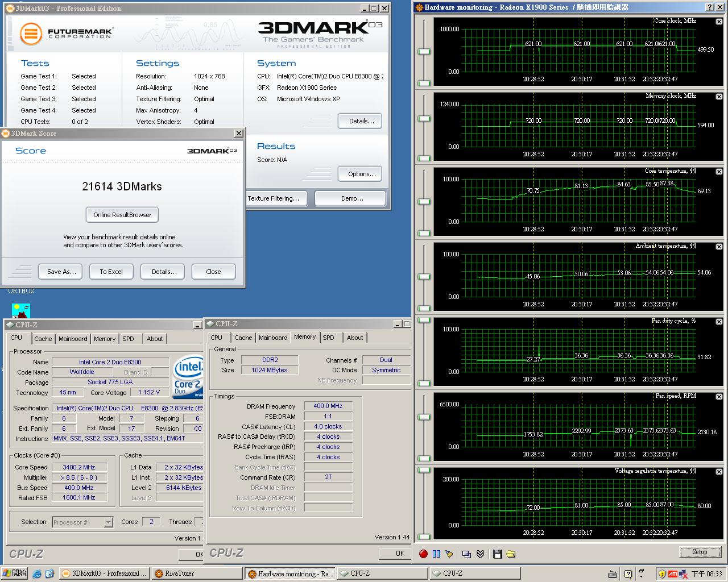Switch to Mainboard tab in left CPU-Z window
Viewport: 728px width, 582px height.
click(73, 339)
